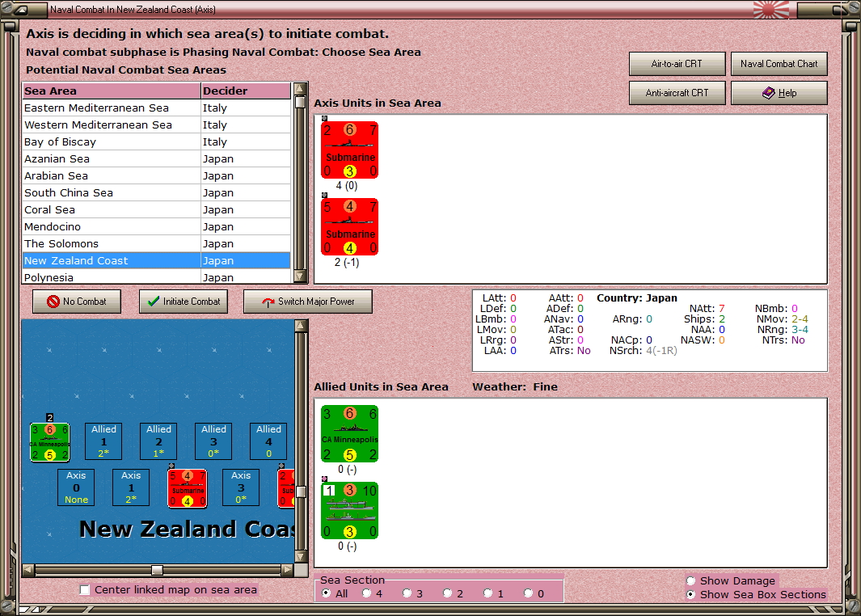
Task: Select the Axis Submarine unit with factors 5-4-7
Action: [x=350, y=226]
